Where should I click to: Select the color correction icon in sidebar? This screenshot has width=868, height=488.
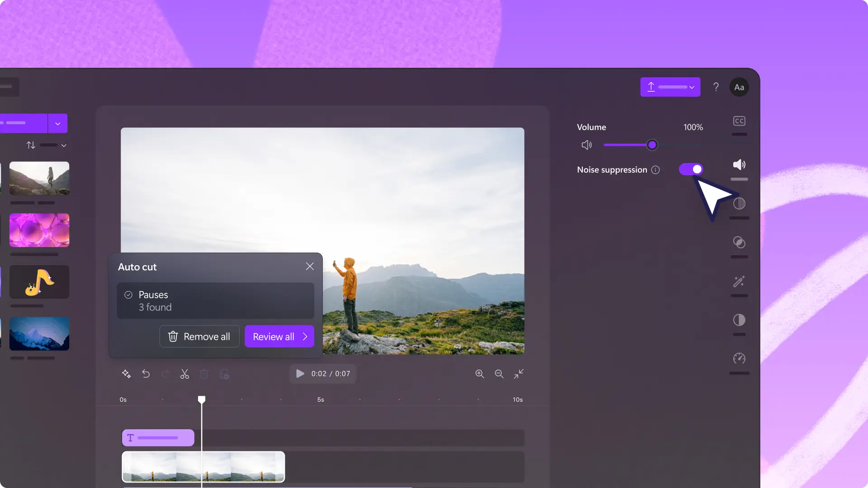point(739,320)
